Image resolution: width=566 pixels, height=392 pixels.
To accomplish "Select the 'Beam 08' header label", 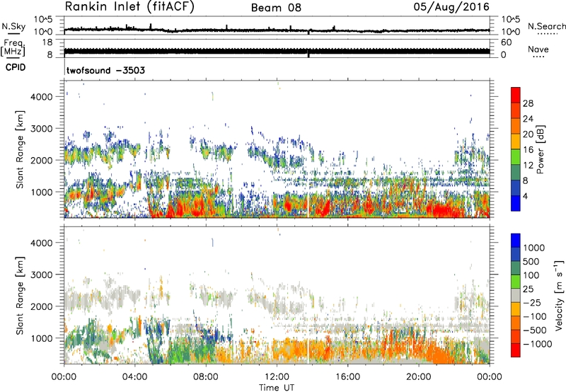I will point(276,8).
